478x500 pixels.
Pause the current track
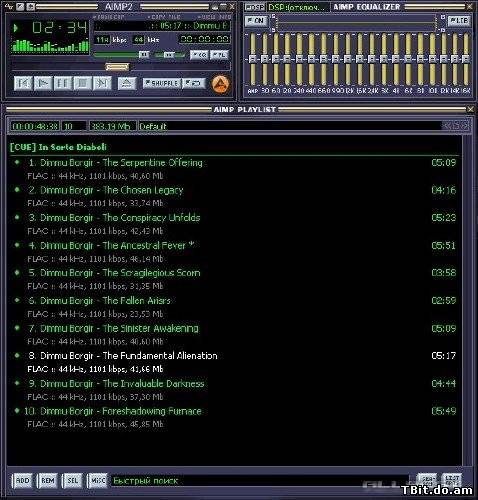point(63,83)
